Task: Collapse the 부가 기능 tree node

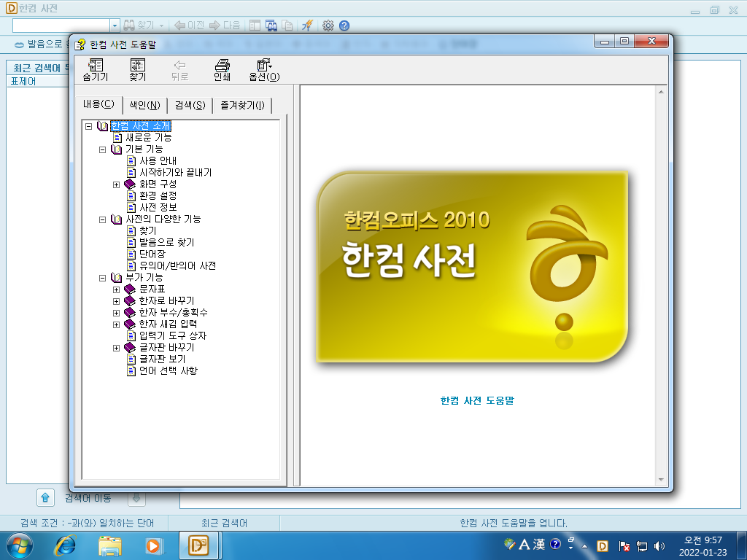Action: 102,278
